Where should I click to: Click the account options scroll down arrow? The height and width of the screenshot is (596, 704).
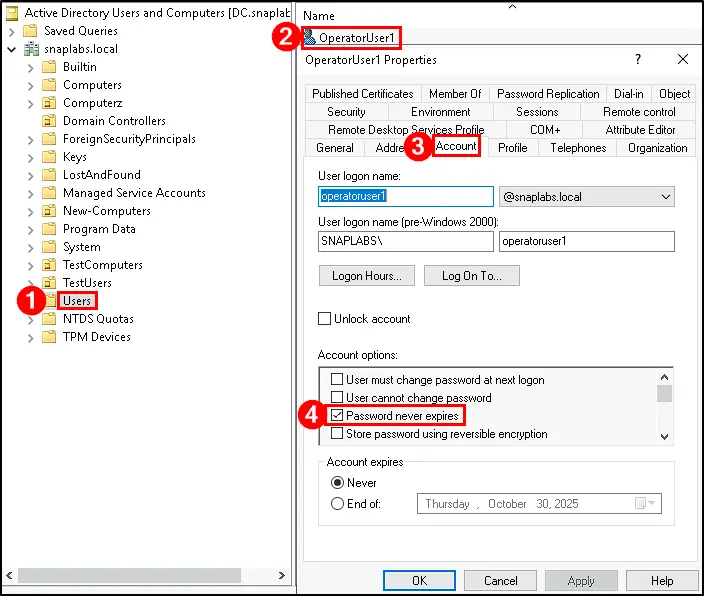click(664, 436)
